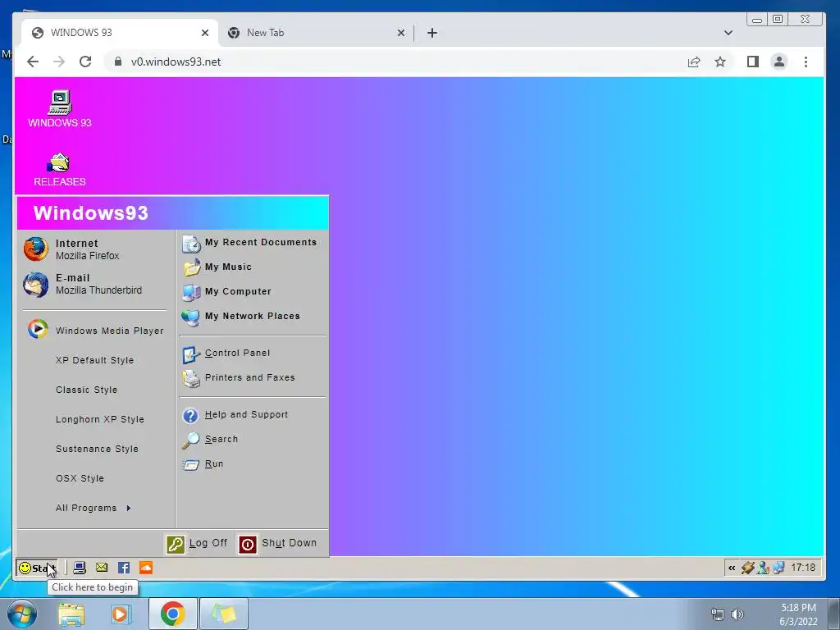Open My Network Places
The height and width of the screenshot is (630, 840).
point(241,316)
